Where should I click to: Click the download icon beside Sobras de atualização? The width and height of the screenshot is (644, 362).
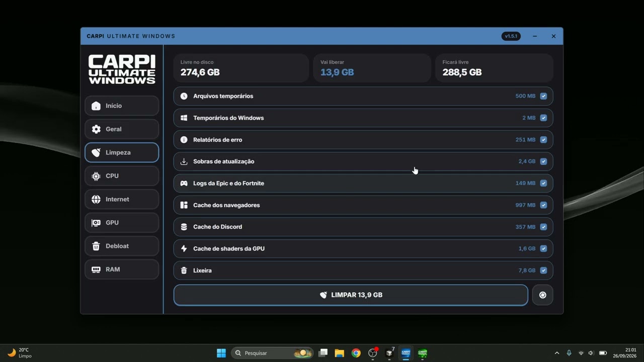tap(184, 161)
